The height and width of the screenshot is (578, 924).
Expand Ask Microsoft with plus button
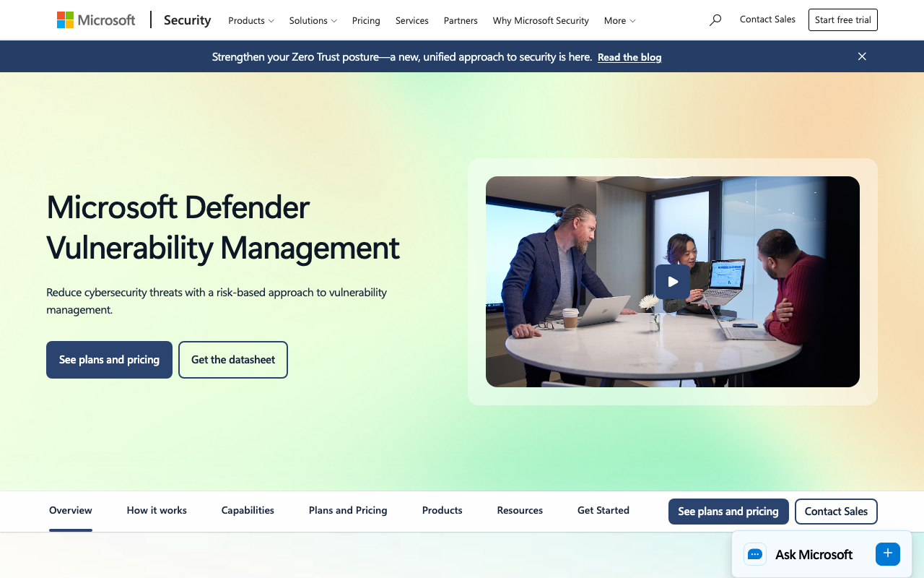tap(888, 554)
